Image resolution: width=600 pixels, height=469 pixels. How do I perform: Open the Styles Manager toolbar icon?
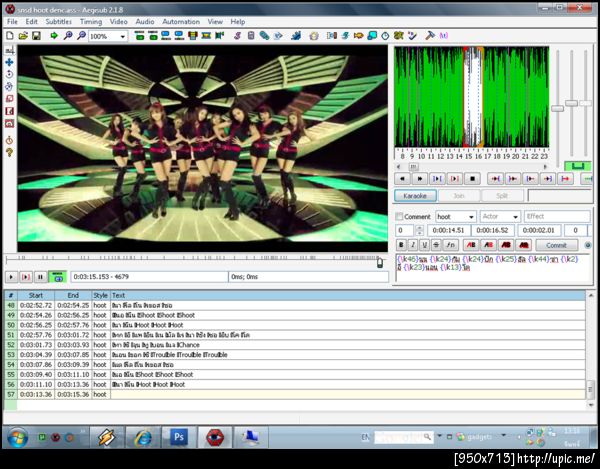pos(237,36)
